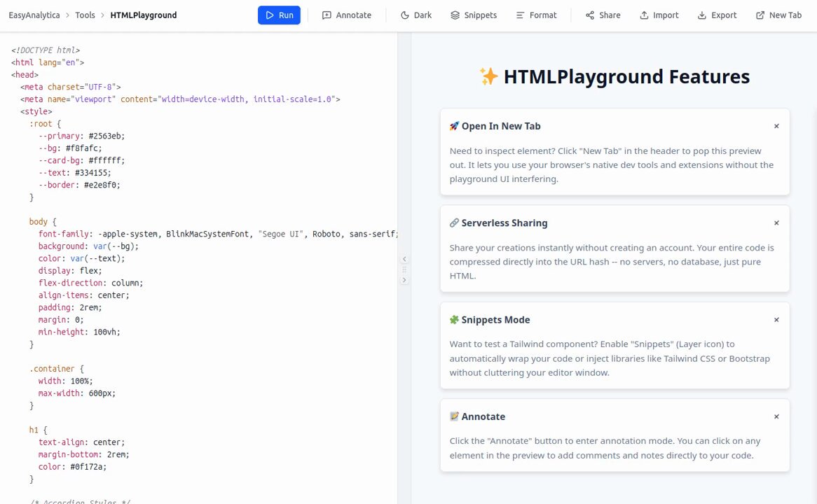Open the Share option

coord(603,15)
